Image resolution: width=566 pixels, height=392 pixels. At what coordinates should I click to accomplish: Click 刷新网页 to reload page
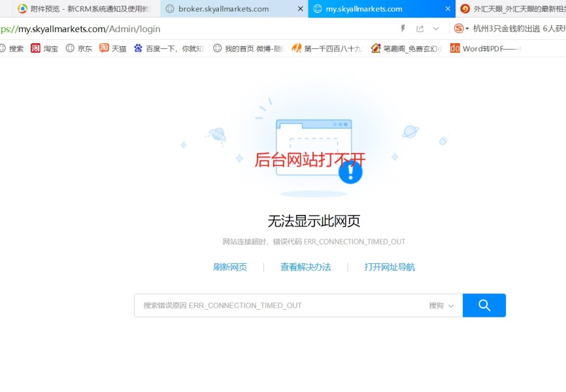[230, 267]
